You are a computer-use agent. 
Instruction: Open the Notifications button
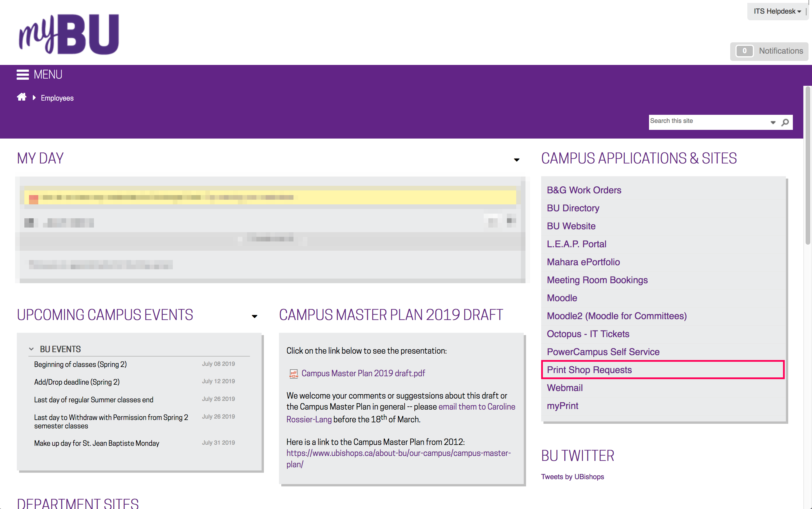click(x=769, y=51)
